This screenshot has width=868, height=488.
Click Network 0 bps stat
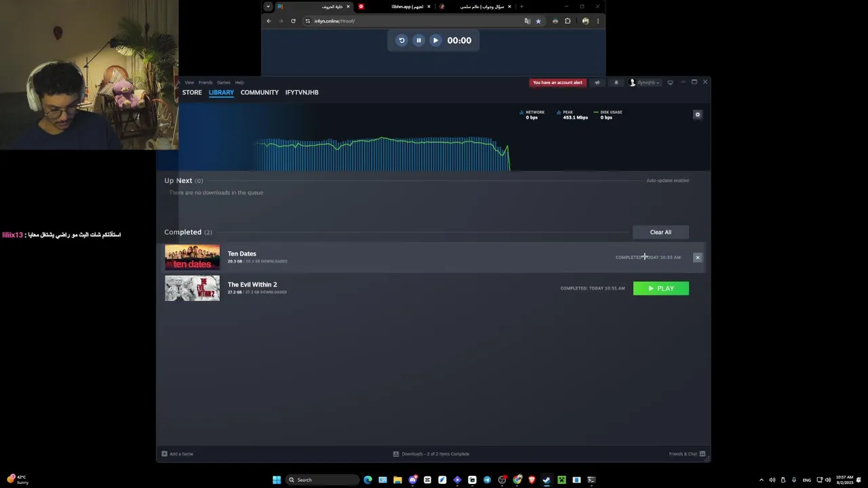pos(533,115)
